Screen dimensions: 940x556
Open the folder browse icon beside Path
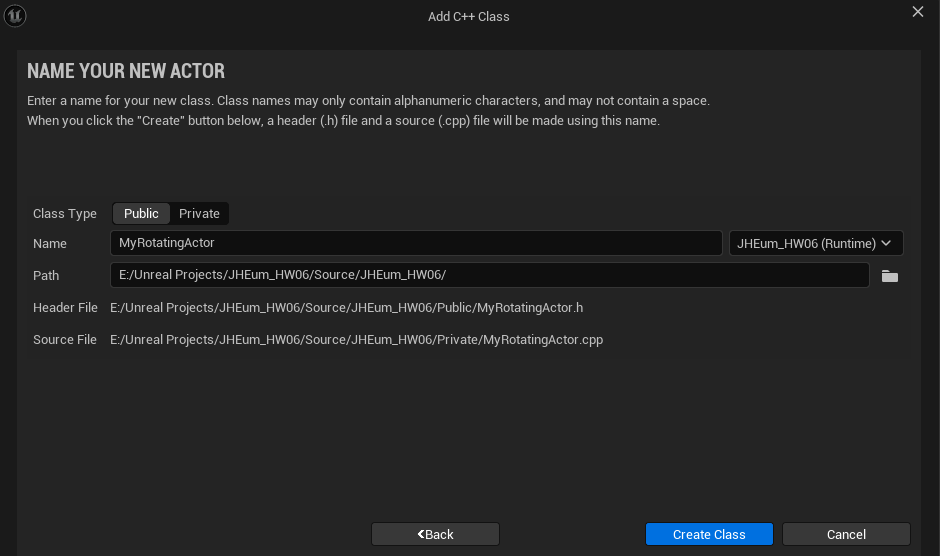pyautogui.click(x=890, y=276)
